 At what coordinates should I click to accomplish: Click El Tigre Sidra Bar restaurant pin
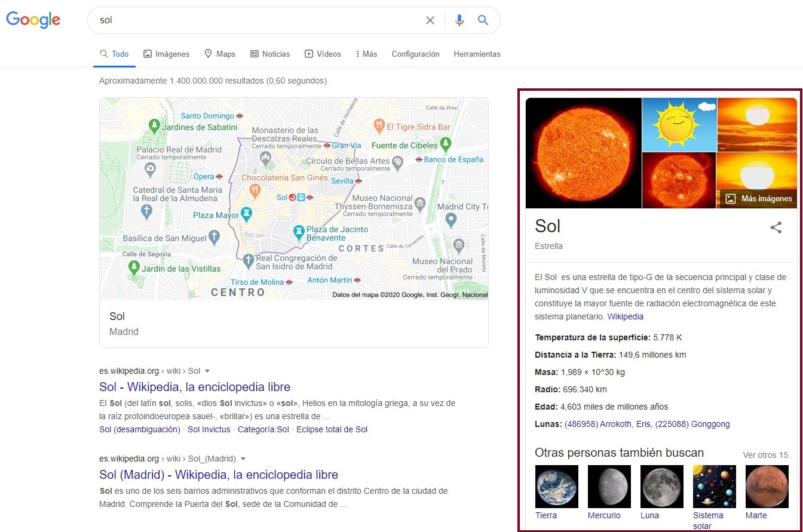(x=378, y=126)
